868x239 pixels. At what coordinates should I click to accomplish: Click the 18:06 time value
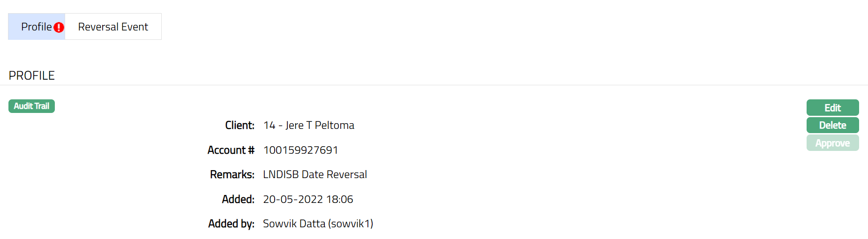340,199
